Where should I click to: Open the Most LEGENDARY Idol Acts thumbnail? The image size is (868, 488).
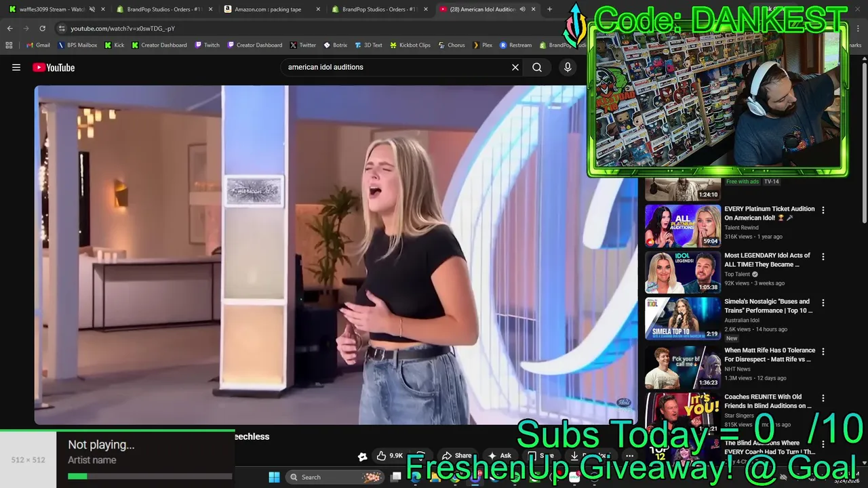(683, 272)
